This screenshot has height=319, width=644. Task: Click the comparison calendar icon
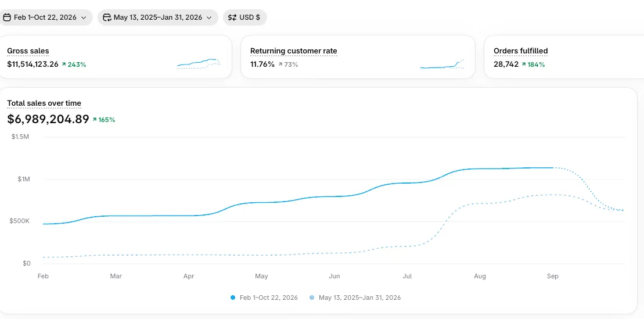click(x=107, y=17)
